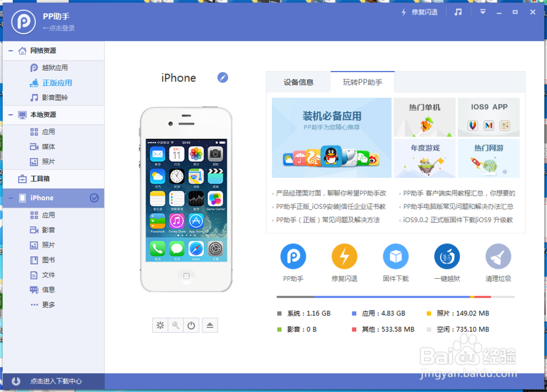Click the refresh device button below phone
The image size is (547, 392).
pyautogui.click(x=160, y=325)
